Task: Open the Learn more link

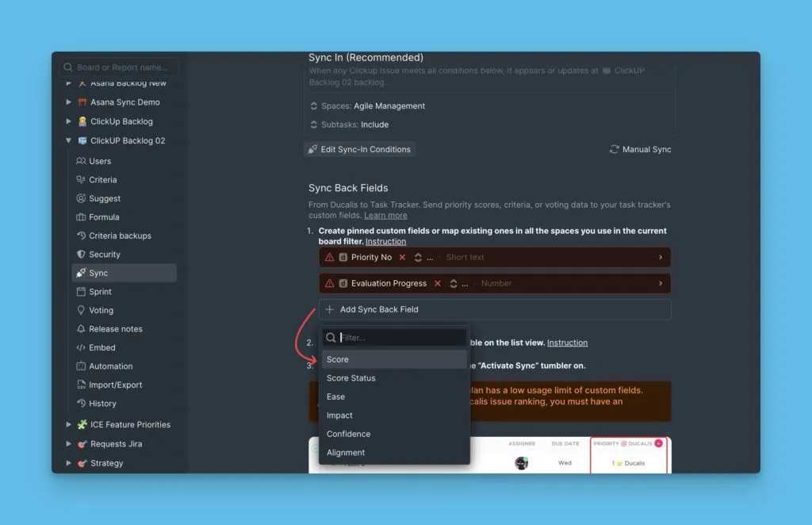Action: coord(385,216)
